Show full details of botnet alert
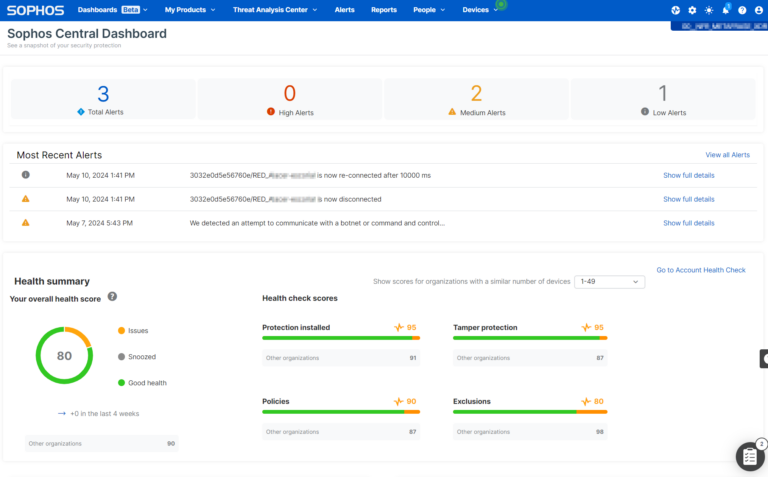Image resolution: width=768 pixels, height=477 pixels. (x=689, y=223)
